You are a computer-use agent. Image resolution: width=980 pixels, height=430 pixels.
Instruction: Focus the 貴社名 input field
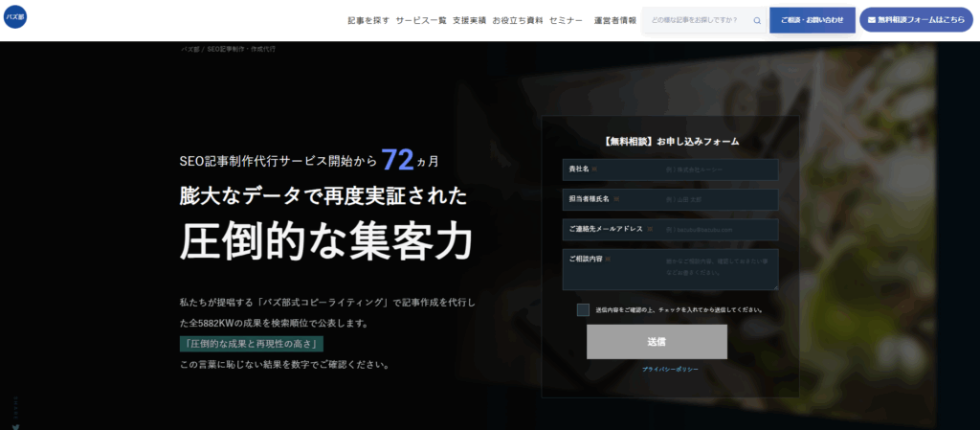tap(670, 170)
